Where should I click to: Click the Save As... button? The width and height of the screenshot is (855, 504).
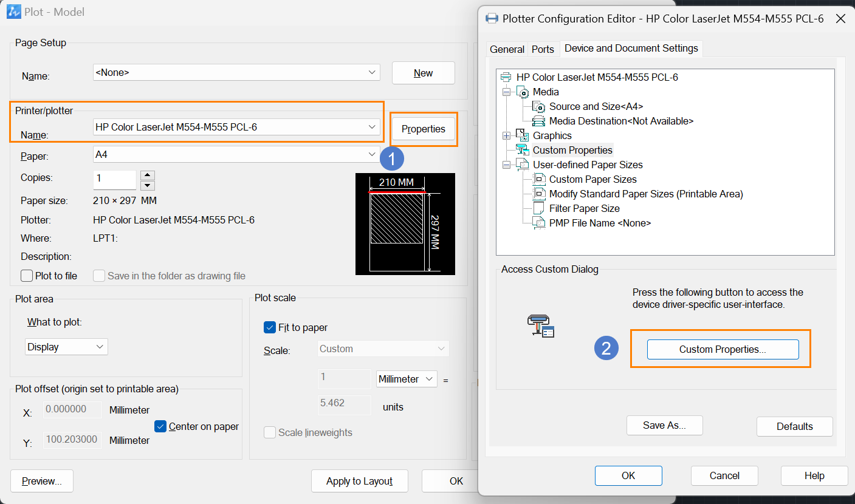click(665, 426)
